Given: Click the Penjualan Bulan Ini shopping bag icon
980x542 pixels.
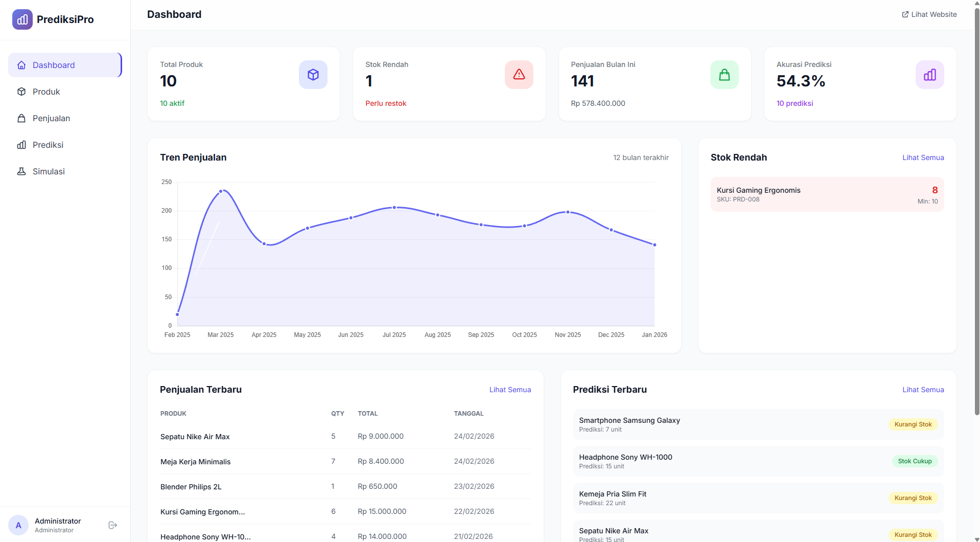Looking at the screenshot, I should coord(724,75).
